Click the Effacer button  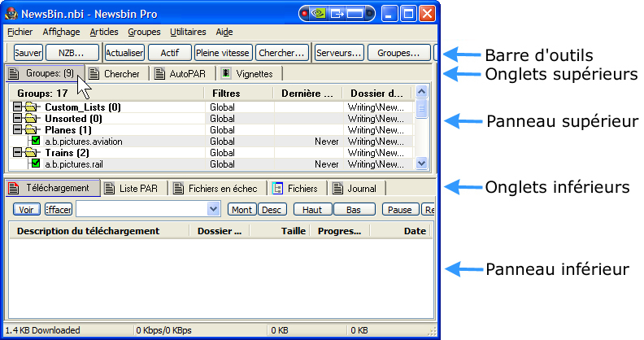pyautogui.click(x=58, y=209)
